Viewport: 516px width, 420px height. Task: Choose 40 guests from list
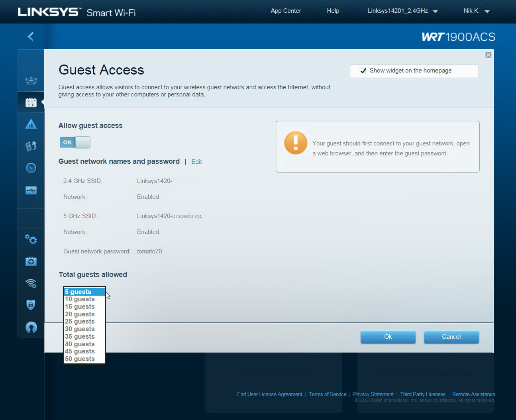(84, 344)
